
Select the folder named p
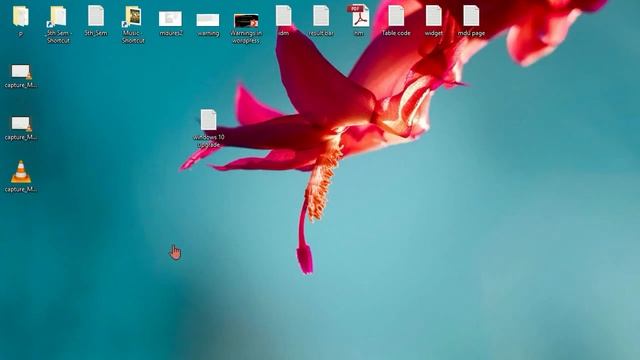pyautogui.click(x=20, y=17)
